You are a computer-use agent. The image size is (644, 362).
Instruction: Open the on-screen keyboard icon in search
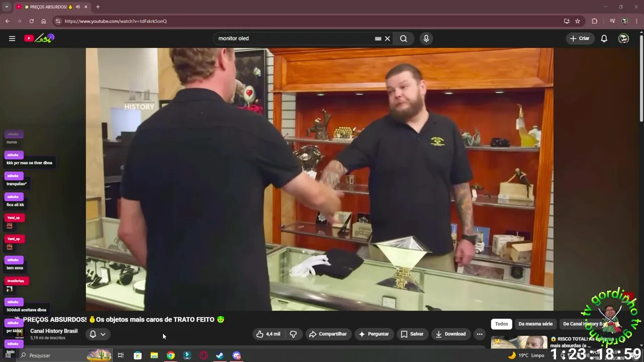(378, 38)
